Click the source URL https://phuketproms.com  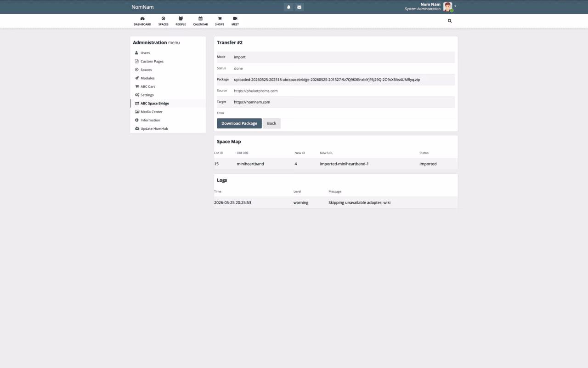click(x=255, y=91)
